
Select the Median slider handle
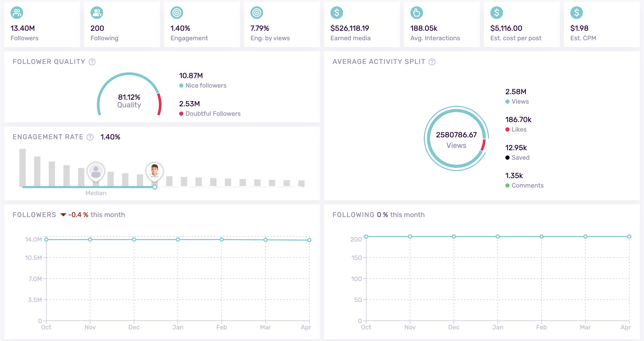click(x=155, y=187)
